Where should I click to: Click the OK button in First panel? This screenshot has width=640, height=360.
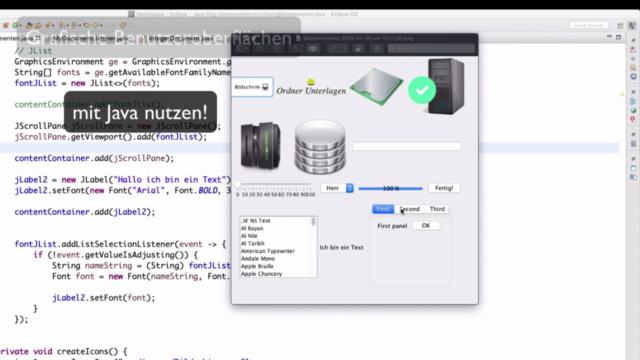pos(426,226)
